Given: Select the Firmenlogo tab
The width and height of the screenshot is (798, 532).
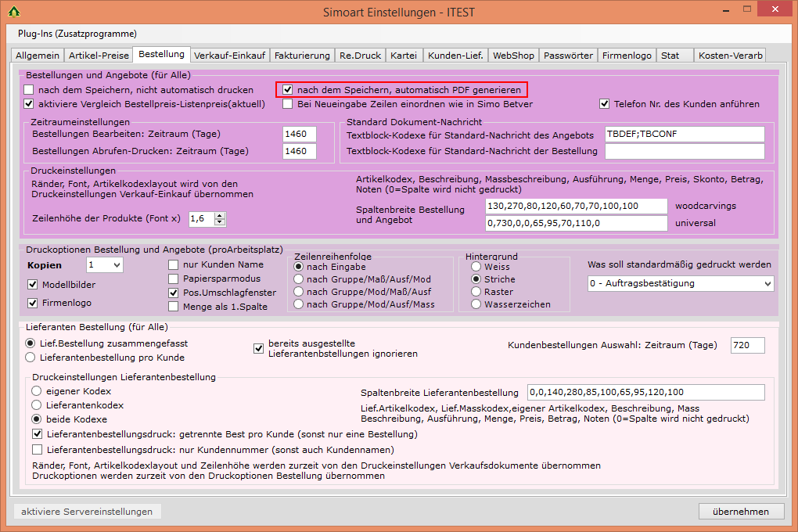Looking at the screenshot, I should [627, 56].
